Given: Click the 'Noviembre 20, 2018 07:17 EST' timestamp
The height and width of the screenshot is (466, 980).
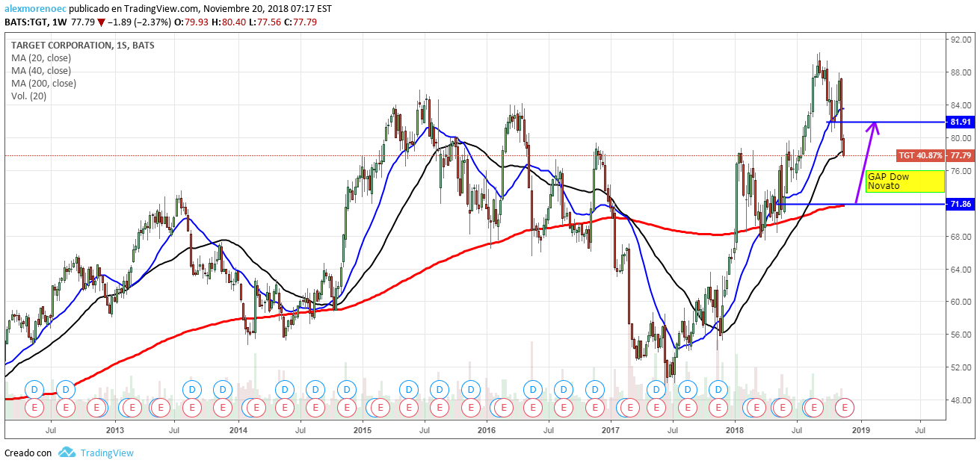Looking at the screenshot, I should tap(268, 9).
